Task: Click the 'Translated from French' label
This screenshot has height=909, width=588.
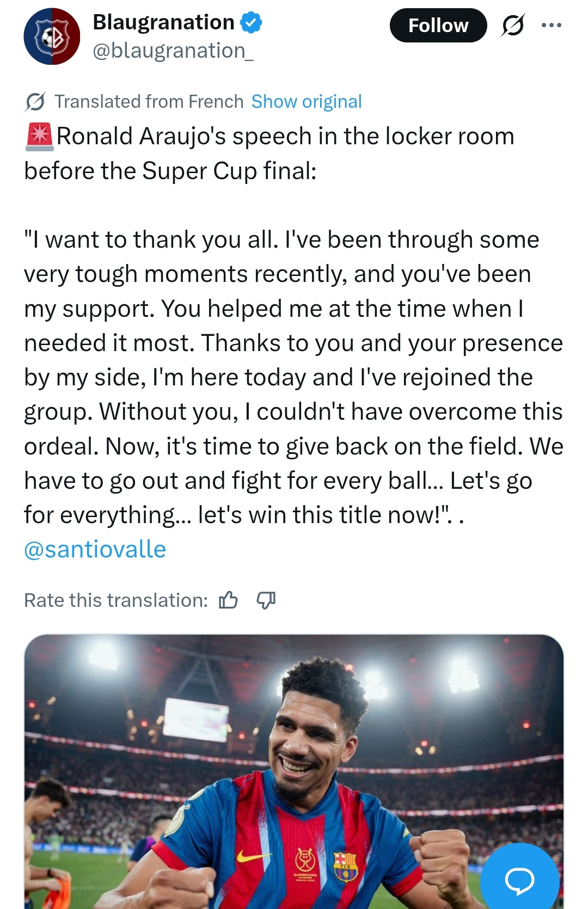Action: (149, 102)
